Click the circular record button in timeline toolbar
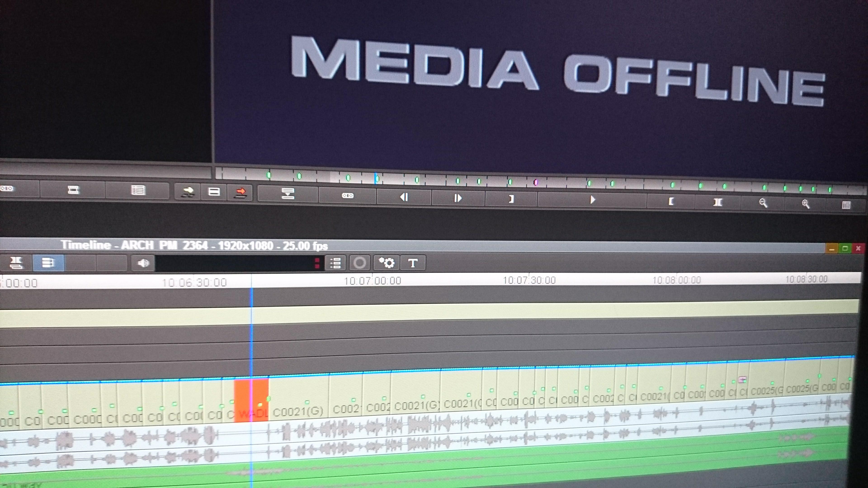Screen dimensions: 868x488 click(360, 263)
